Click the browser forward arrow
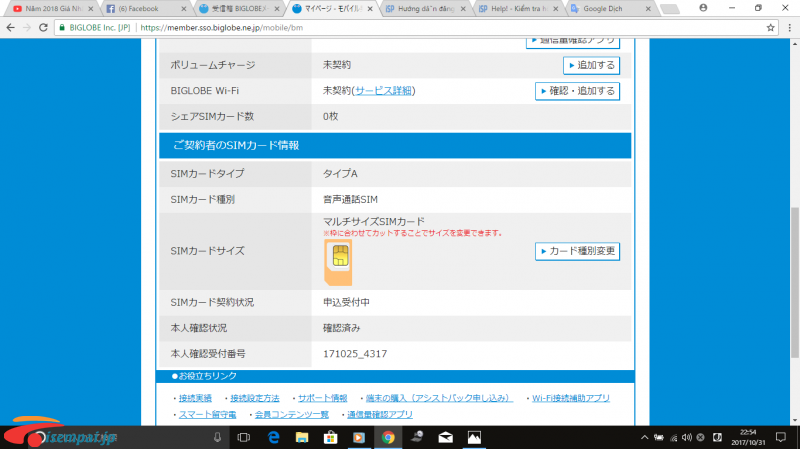Viewport: 800px width, 449px height. (x=27, y=28)
